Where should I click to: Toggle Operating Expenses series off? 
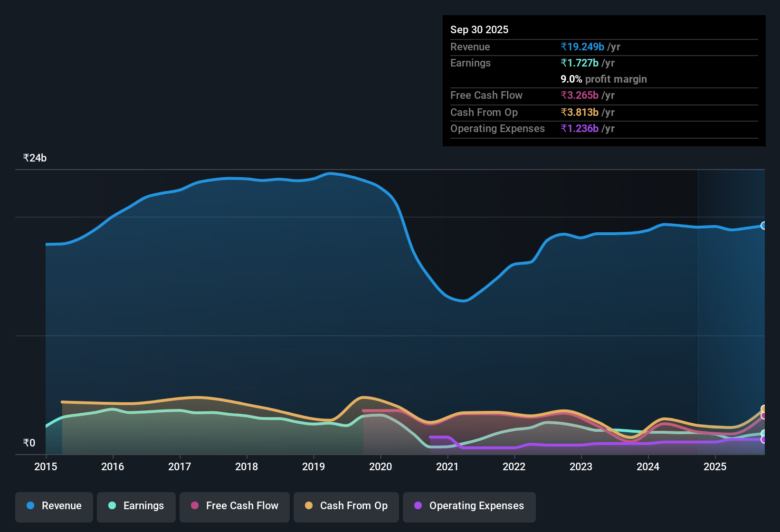click(469, 506)
